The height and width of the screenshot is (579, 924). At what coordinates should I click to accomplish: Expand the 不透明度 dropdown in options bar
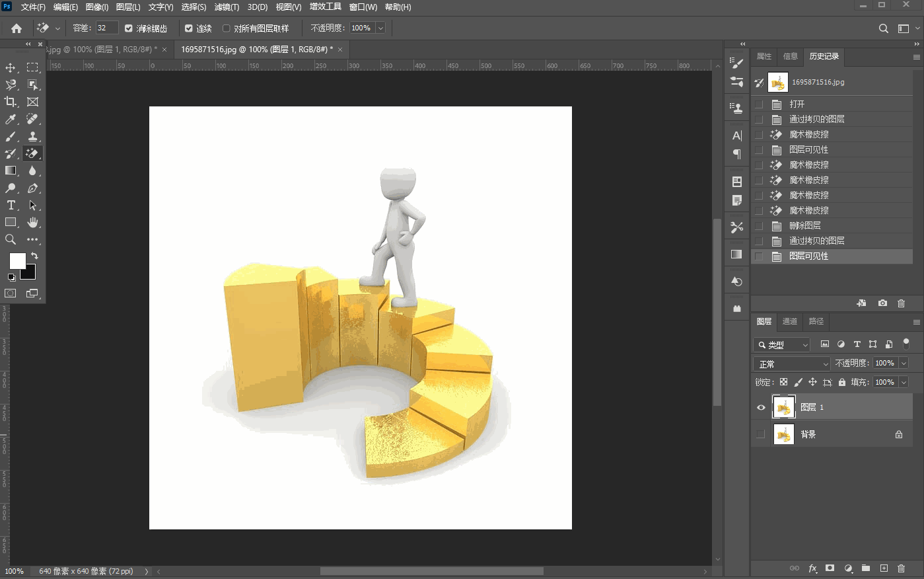pyautogui.click(x=380, y=28)
